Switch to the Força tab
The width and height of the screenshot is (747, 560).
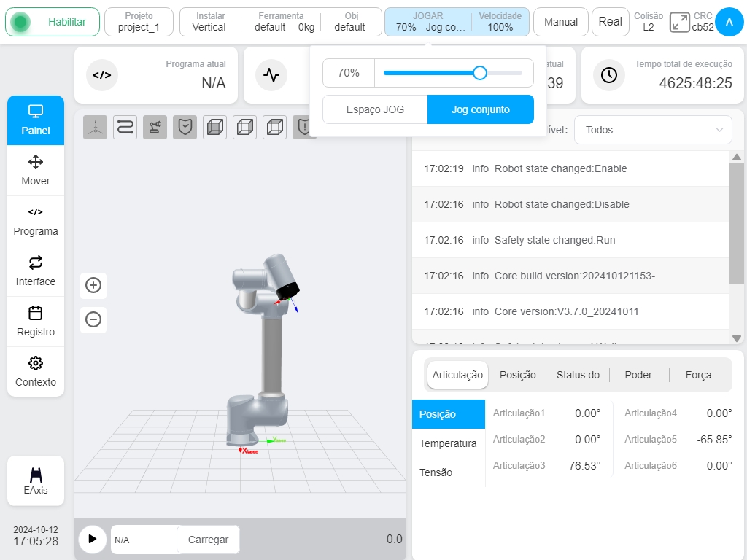698,375
